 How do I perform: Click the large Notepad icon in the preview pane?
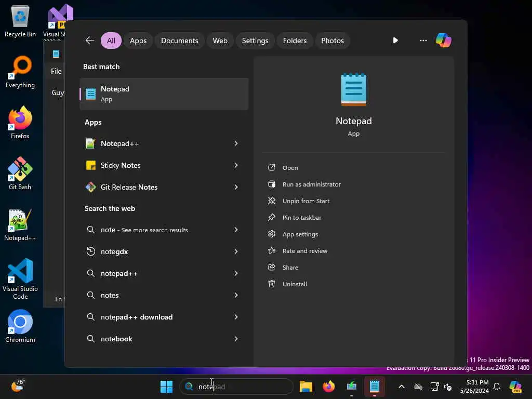click(353, 89)
